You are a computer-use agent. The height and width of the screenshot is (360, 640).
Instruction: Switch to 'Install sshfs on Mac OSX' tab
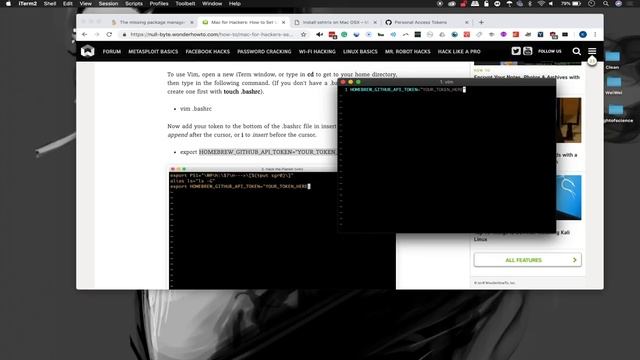pos(335,22)
